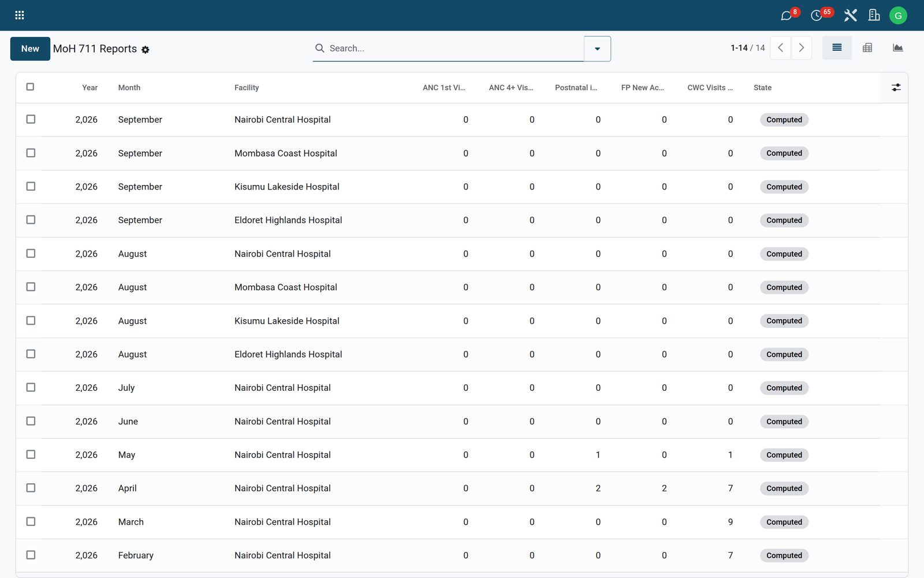Select the September Mombasa Coast Hospital row checkbox
This screenshot has width=924, height=578.
tap(31, 153)
